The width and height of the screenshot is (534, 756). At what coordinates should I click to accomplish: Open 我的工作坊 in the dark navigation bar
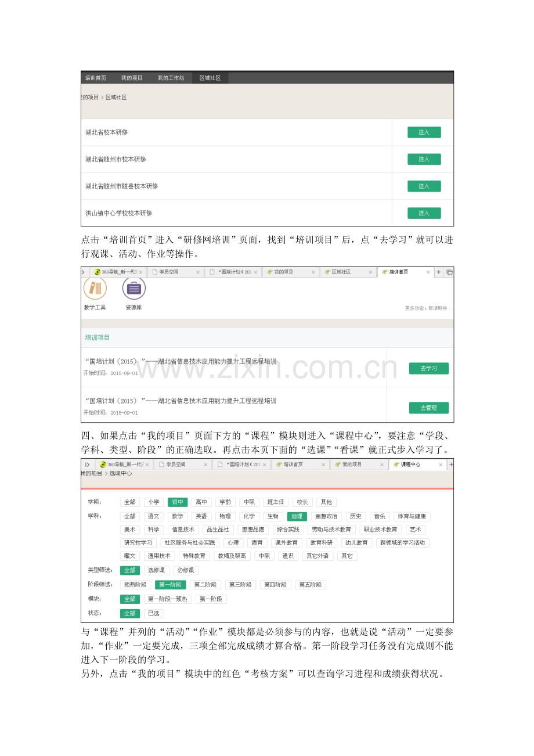[171, 78]
